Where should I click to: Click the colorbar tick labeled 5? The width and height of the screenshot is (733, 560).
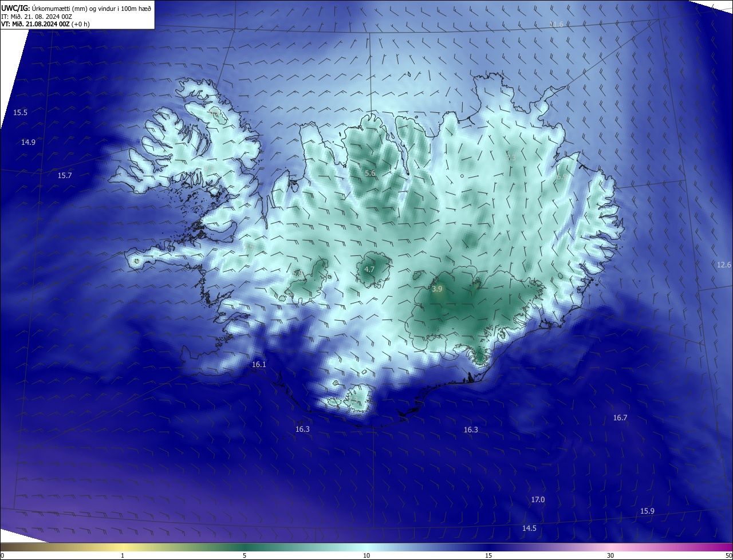[245, 555]
